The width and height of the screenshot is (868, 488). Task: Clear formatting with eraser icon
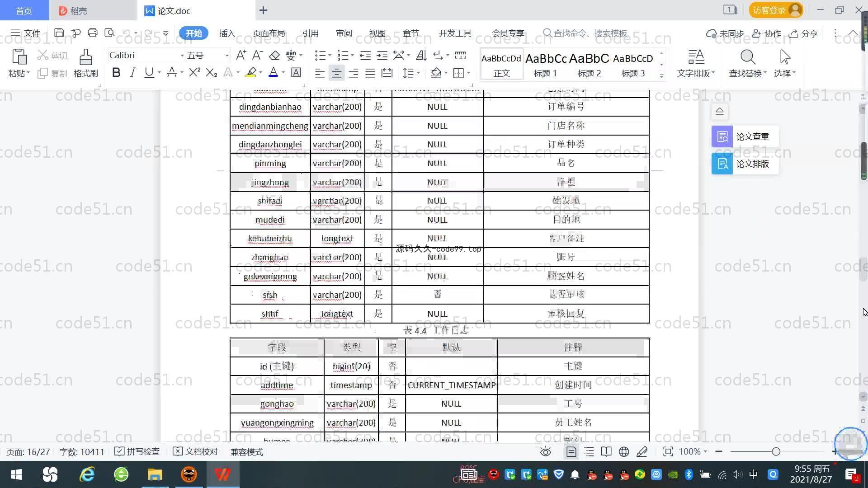274,55
